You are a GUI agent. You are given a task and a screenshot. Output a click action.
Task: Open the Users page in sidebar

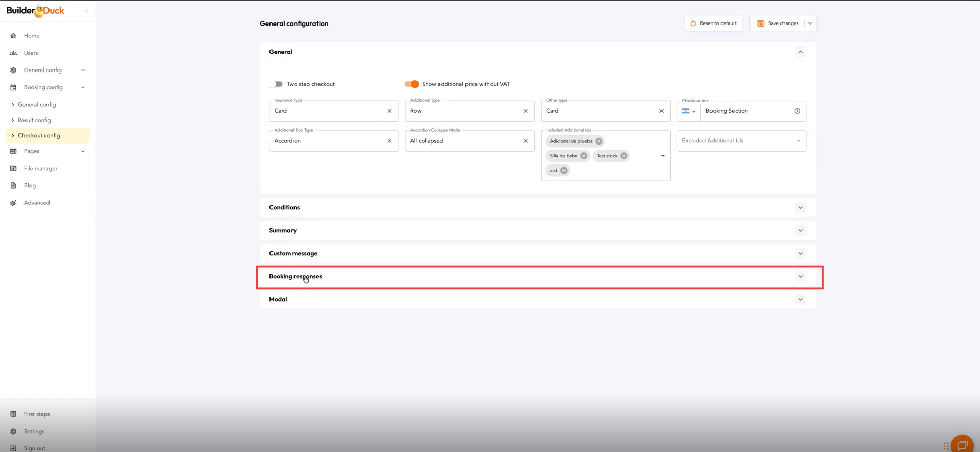pyautogui.click(x=31, y=53)
